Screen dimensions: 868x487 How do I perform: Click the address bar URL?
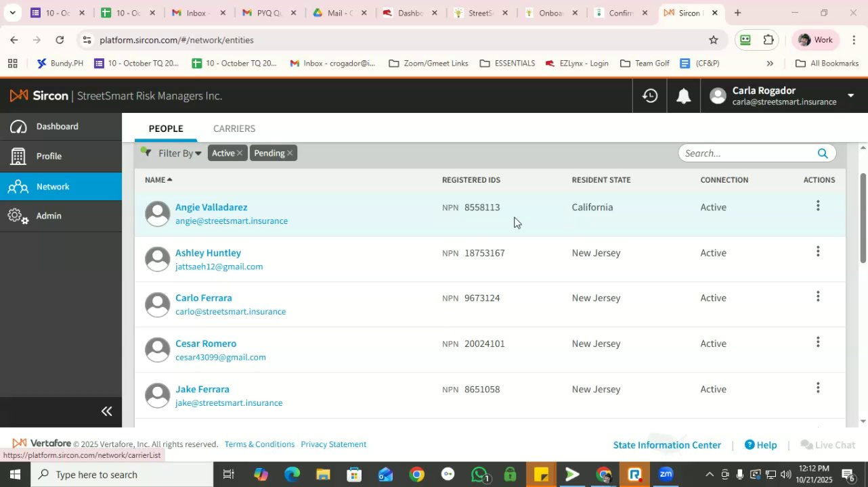177,40
